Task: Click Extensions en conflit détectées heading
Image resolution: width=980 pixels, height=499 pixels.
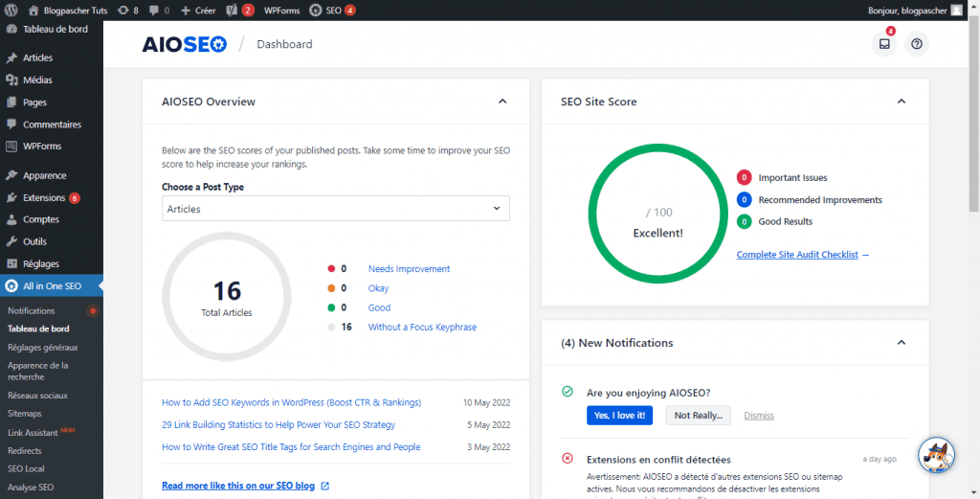Action: 658,460
